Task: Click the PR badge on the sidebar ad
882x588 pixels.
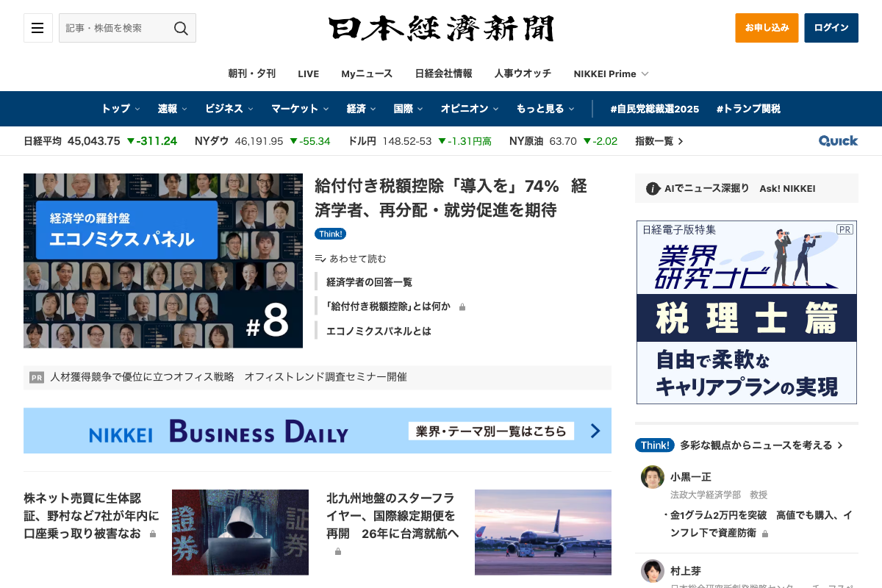Action: (x=845, y=229)
